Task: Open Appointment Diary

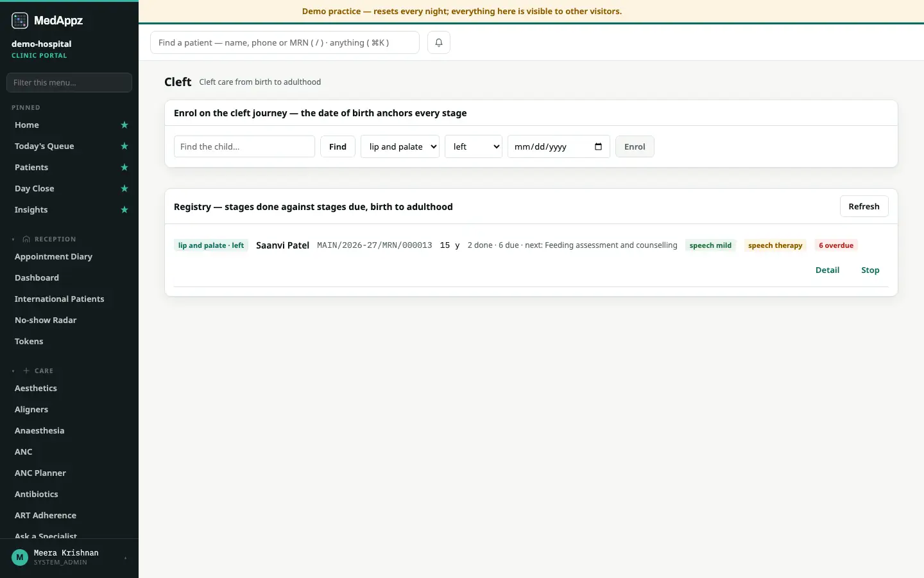Action: coord(53,257)
